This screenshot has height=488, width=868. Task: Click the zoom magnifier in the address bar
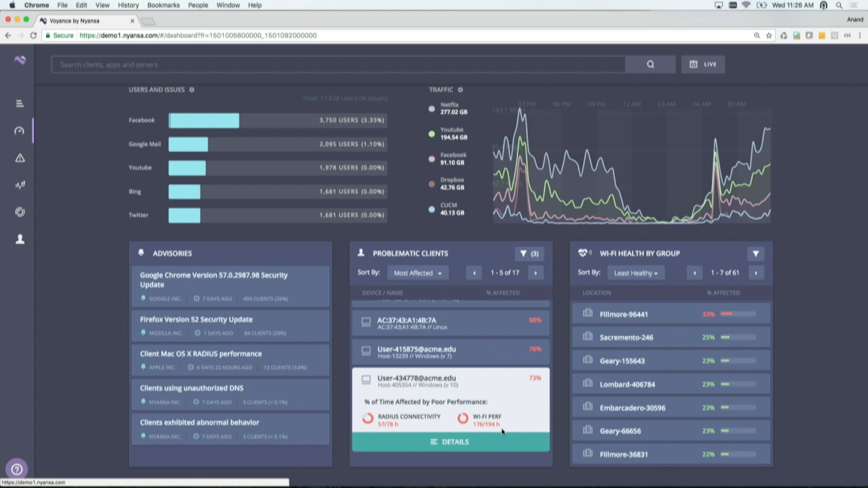tap(757, 35)
